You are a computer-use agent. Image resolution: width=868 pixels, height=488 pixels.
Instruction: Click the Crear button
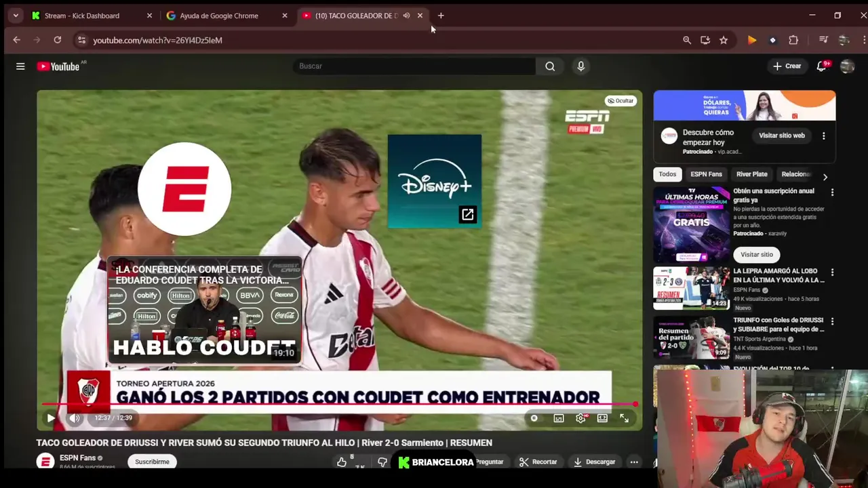point(787,66)
